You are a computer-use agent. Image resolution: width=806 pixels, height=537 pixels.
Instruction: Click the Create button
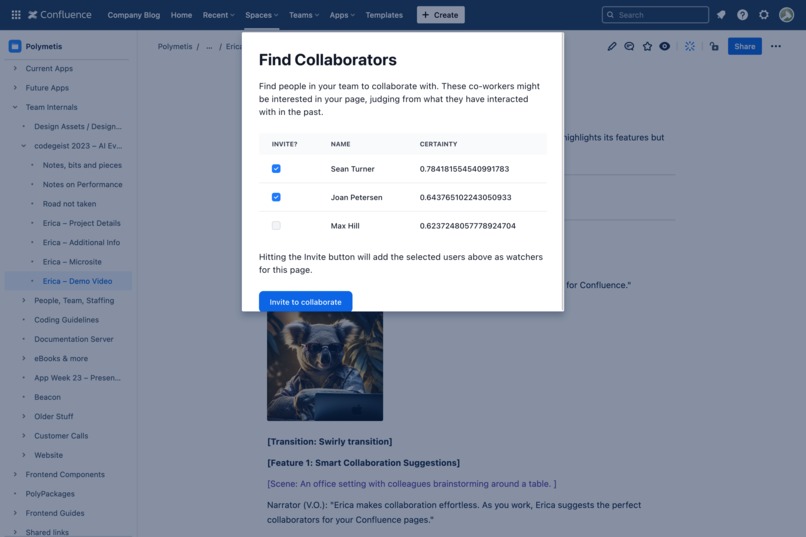tap(441, 15)
